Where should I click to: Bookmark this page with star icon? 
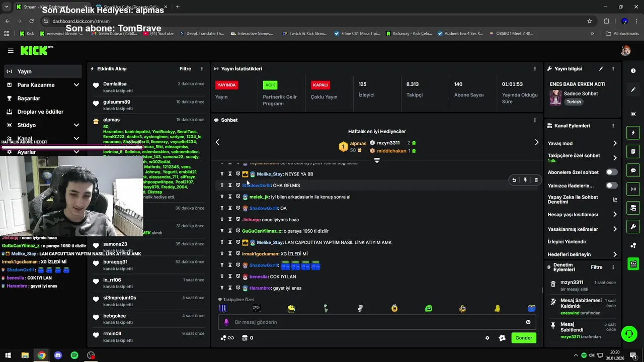[590, 21]
